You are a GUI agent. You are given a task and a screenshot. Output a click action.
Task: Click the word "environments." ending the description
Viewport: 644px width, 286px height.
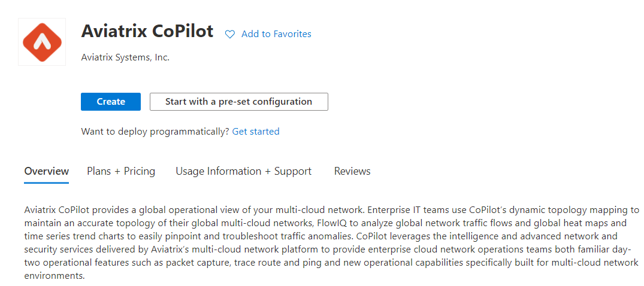tap(55, 276)
